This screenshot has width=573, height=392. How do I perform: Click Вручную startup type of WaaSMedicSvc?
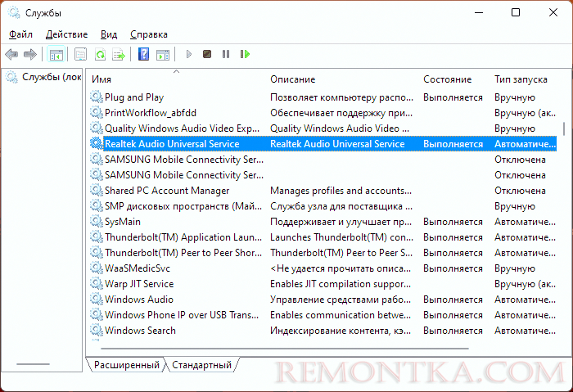point(515,268)
